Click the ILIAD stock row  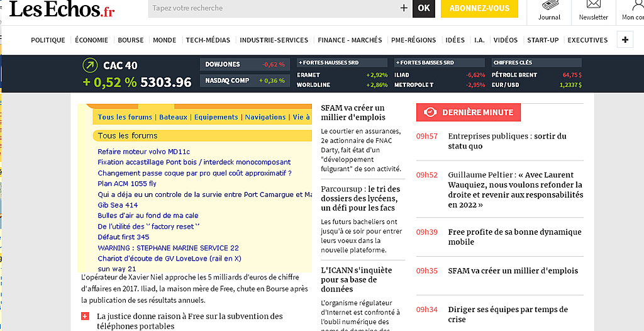point(440,76)
